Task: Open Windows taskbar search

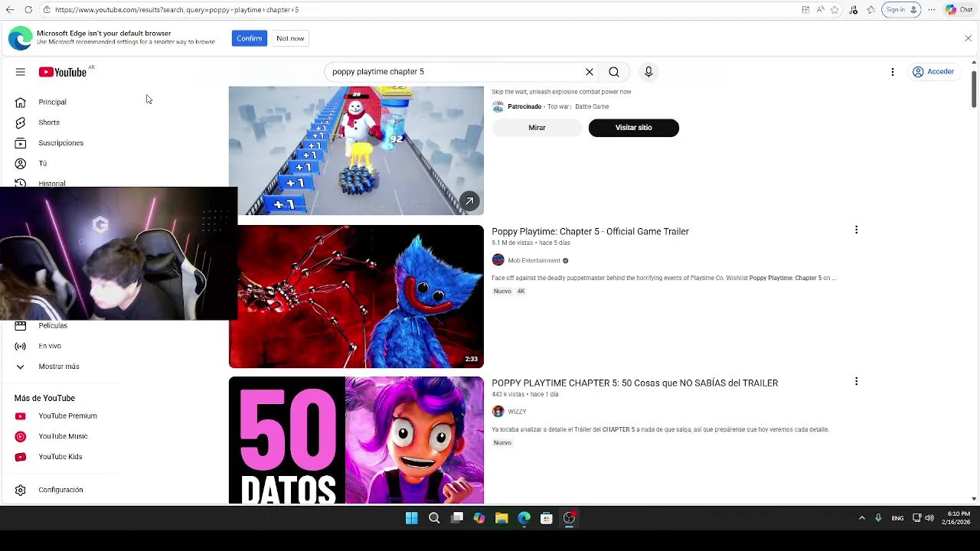Action: (434, 518)
